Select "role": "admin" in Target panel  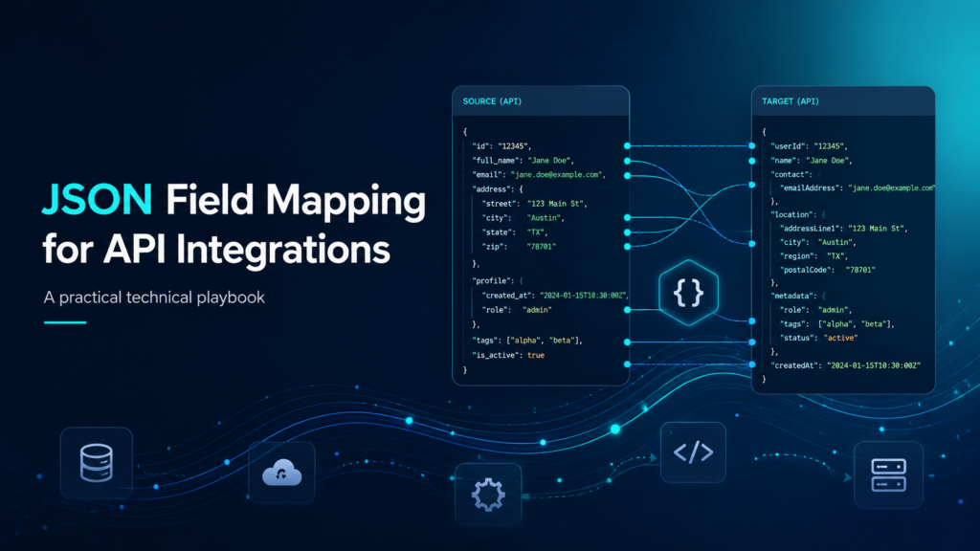click(816, 310)
